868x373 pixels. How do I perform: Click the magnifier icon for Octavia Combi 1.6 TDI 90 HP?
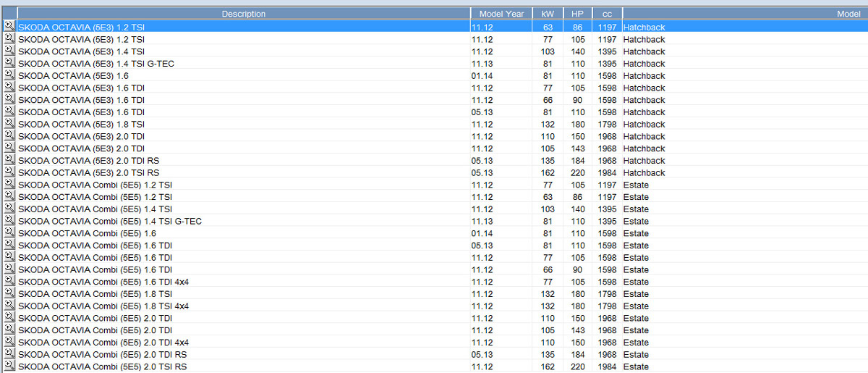tap(9, 269)
